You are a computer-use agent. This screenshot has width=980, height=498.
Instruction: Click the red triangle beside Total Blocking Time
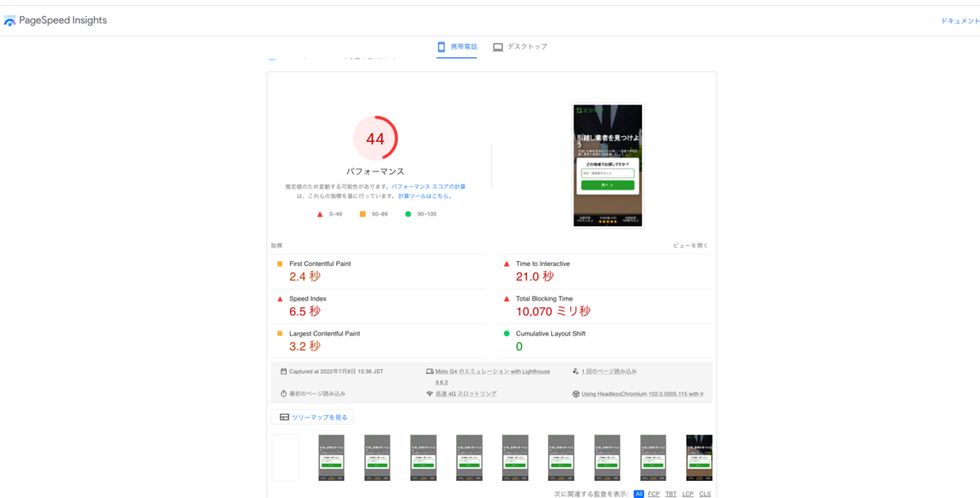click(x=506, y=299)
